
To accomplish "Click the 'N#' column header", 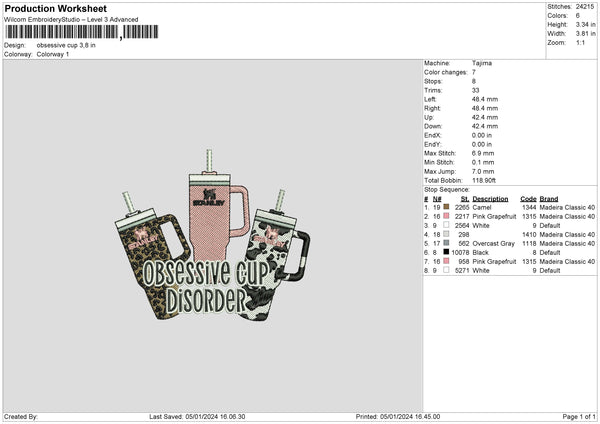I will click(x=437, y=199).
